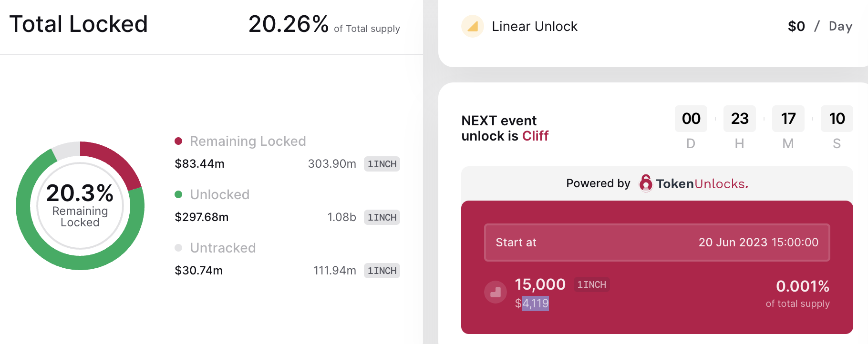The image size is (868, 344).
Task: Click the Linear Unlock yellow icon
Action: pos(473,26)
